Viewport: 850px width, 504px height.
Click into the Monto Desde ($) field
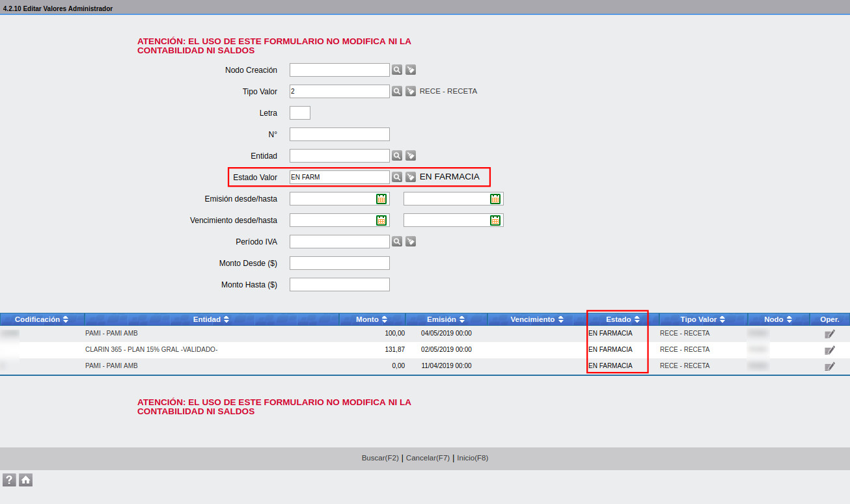(x=339, y=263)
